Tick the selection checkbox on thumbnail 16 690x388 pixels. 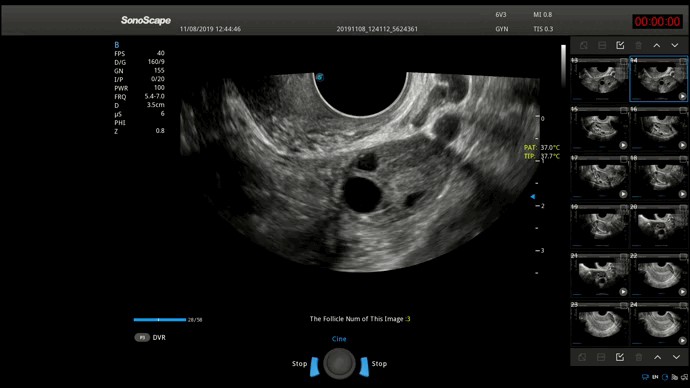pos(683,110)
